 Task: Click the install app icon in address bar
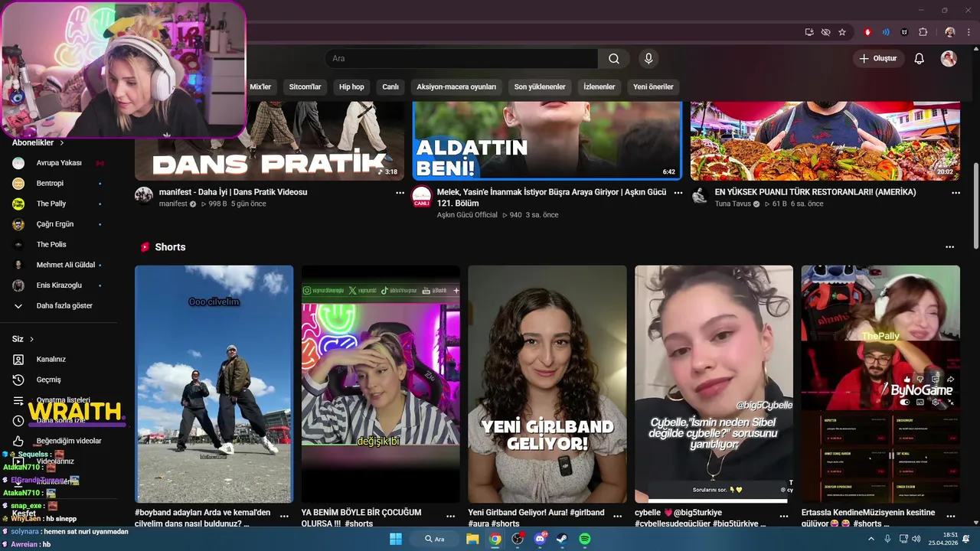point(809,32)
